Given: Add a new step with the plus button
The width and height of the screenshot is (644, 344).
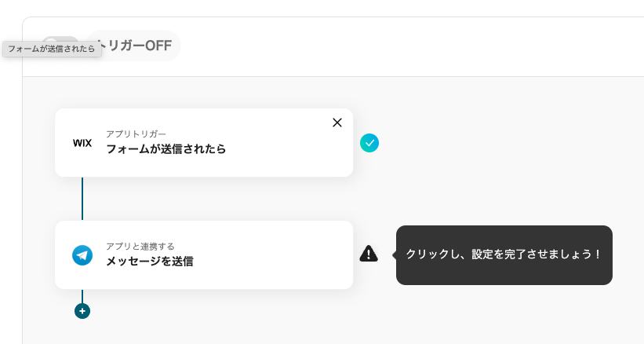Looking at the screenshot, I should pos(82,311).
